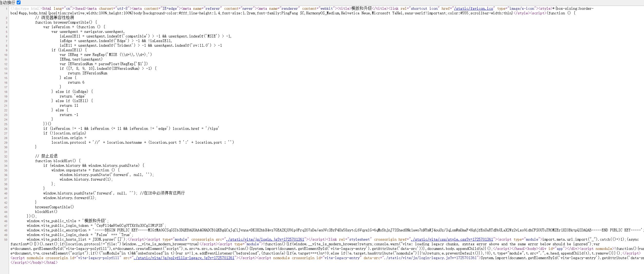The image size is (644, 274).
Task: Click the 模版和升级 text inside the title tag
Action: tap(361, 8)
